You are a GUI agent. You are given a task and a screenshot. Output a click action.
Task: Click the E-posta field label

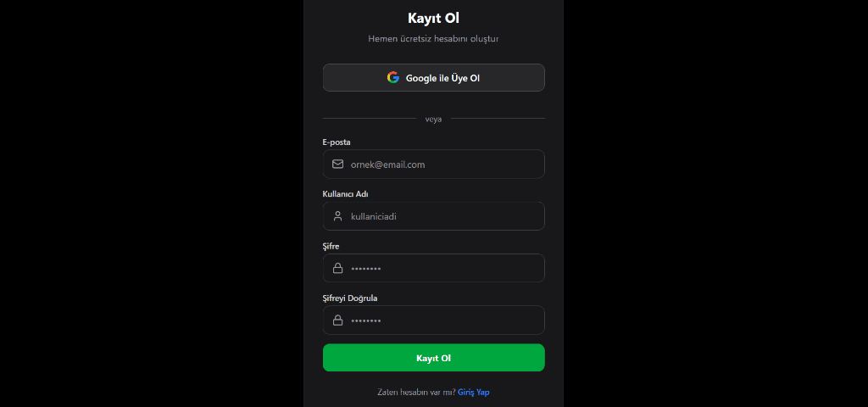pyautogui.click(x=337, y=142)
